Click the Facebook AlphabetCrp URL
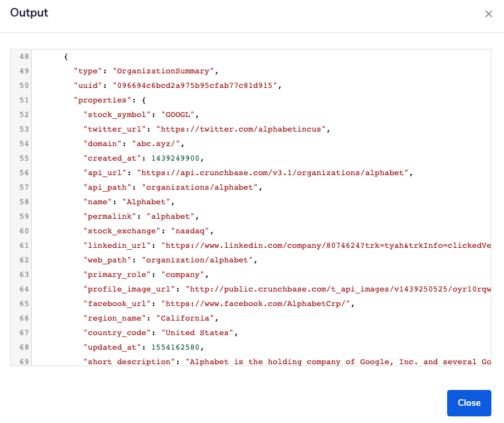Image resolution: width=504 pixels, height=423 pixels. (x=255, y=304)
